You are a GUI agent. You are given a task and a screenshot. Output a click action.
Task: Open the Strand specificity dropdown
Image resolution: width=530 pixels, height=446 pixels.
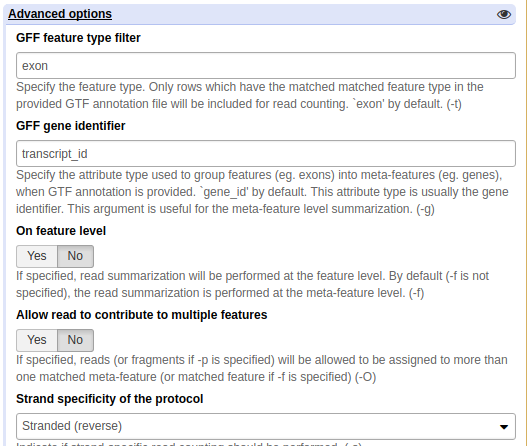click(266, 426)
